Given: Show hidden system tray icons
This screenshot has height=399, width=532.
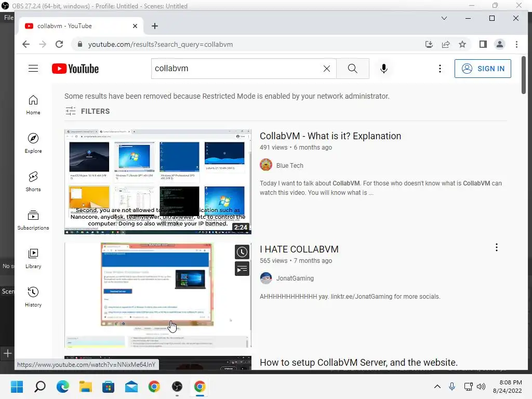Looking at the screenshot, I should pyautogui.click(x=437, y=387).
